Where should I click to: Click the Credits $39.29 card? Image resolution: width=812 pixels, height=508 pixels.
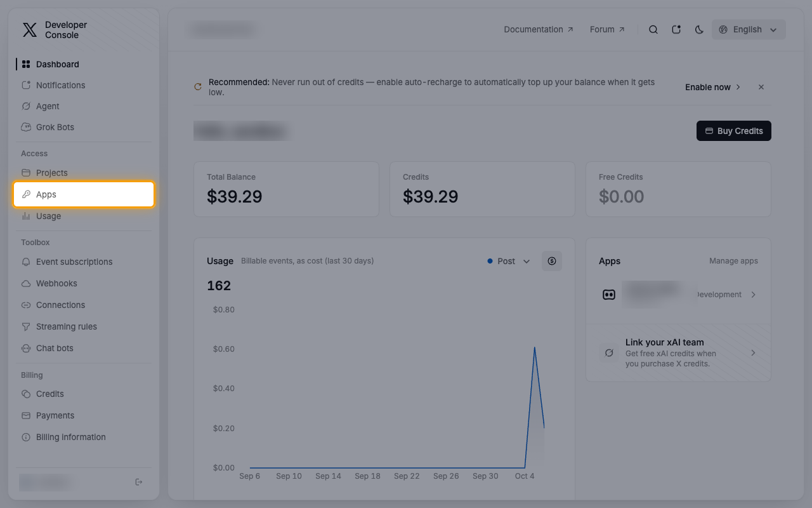point(482,189)
